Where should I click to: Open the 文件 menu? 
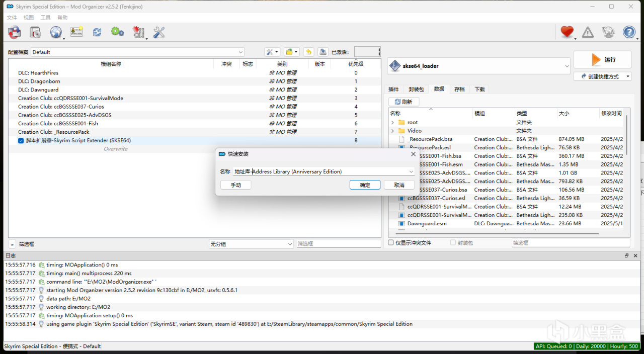[x=12, y=18]
